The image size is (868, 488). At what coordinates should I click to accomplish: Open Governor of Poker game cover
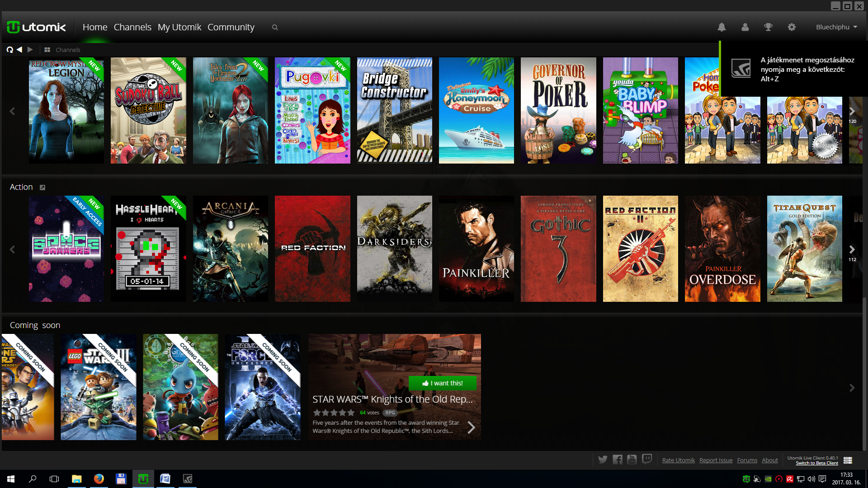[x=558, y=110]
